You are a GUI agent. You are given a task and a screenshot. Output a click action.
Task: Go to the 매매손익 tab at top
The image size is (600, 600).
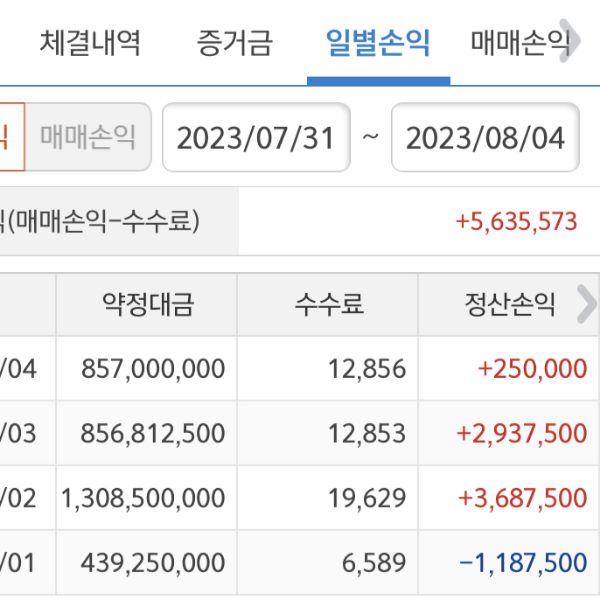(x=519, y=43)
